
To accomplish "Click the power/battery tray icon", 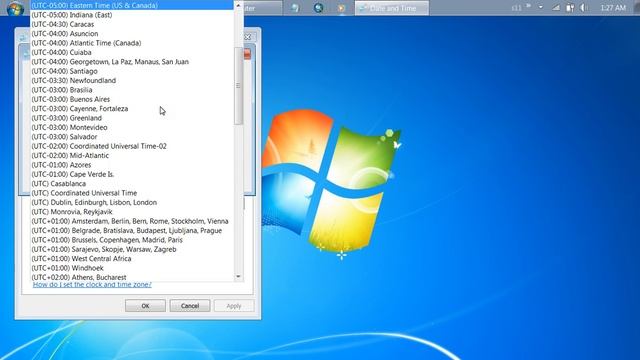I will point(570,8).
